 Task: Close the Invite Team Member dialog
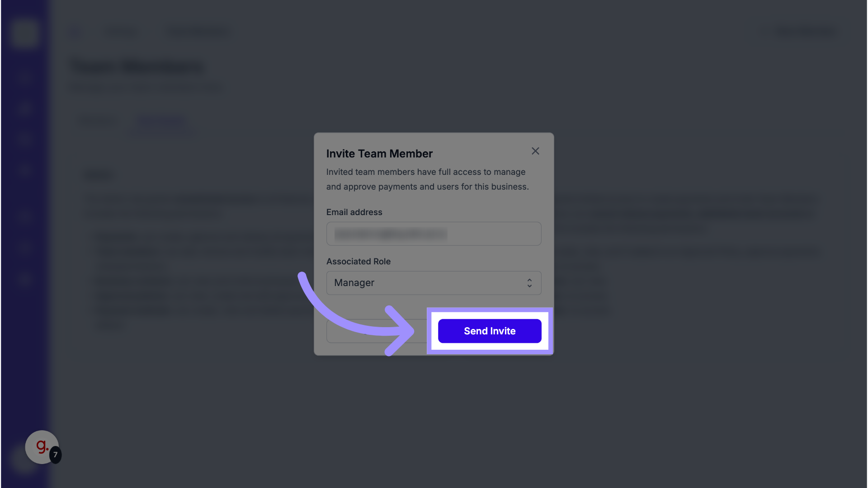(x=535, y=151)
